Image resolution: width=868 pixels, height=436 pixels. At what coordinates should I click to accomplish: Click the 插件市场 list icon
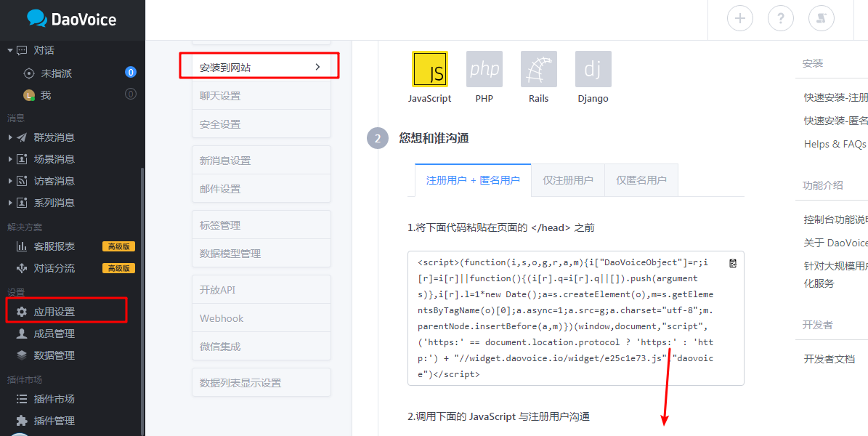click(22, 399)
